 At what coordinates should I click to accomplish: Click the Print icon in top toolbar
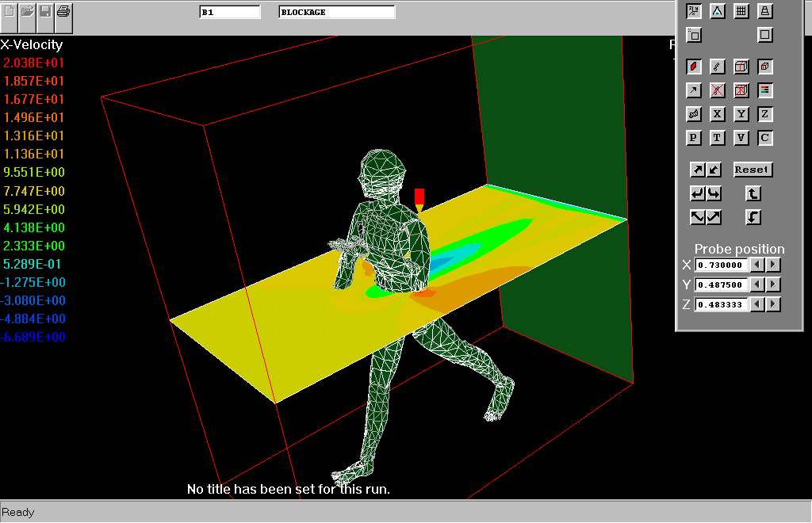coord(63,11)
